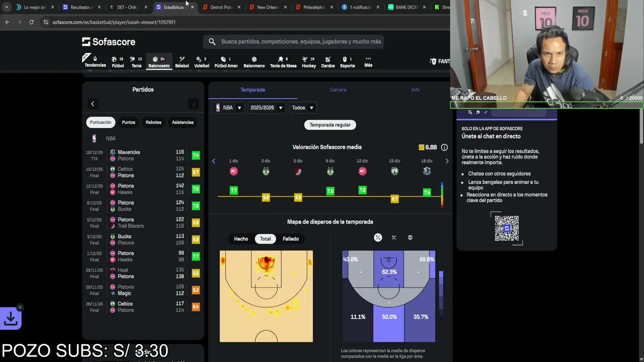This screenshot has width=644, height=362.
Task: Click the browser address bar URL
Action: 114,22
